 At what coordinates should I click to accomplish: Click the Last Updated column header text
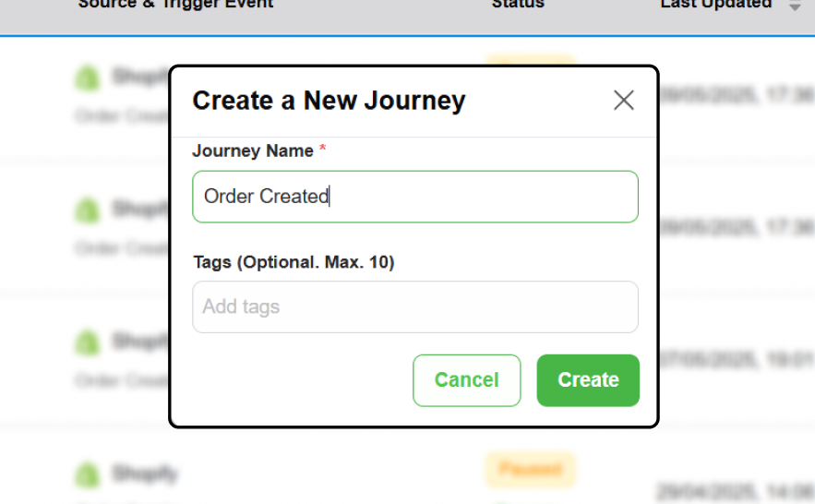click(x=715, y=5)
